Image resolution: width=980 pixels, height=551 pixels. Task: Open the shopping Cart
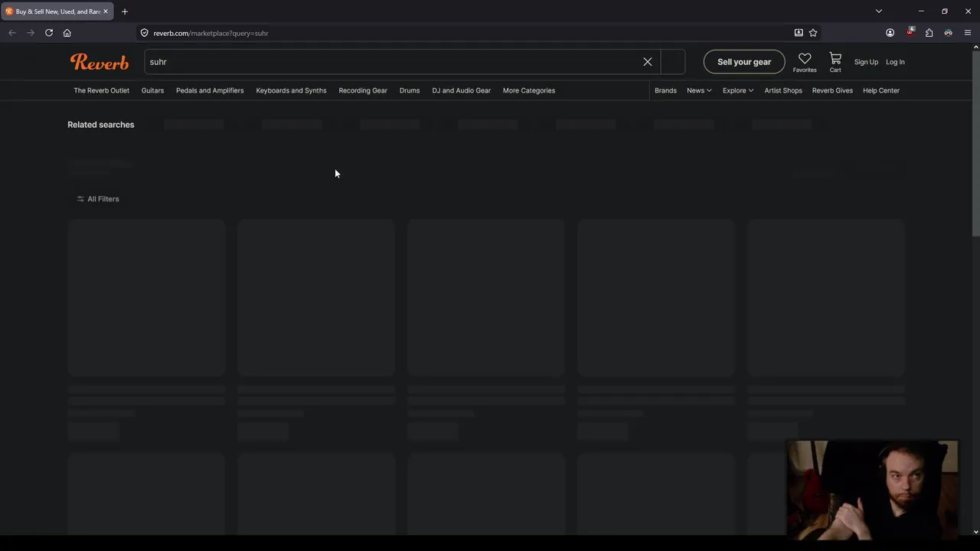click(835, 62)
